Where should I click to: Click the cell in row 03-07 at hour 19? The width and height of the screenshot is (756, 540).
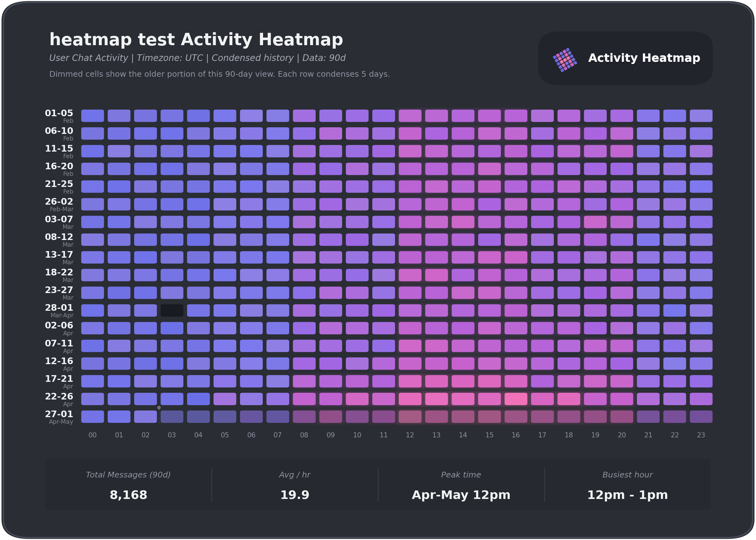pyautogui.click(x=595, y=222)
